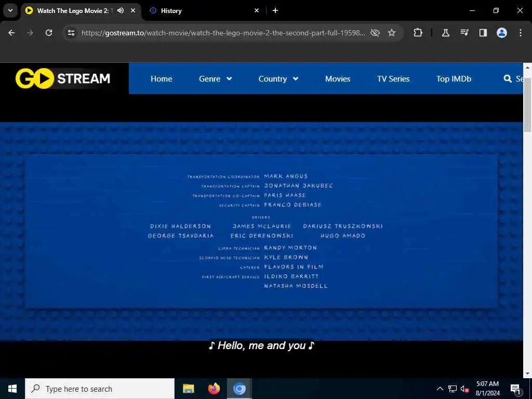
Task: Go forward to the next page
Action: coord(30,33)
